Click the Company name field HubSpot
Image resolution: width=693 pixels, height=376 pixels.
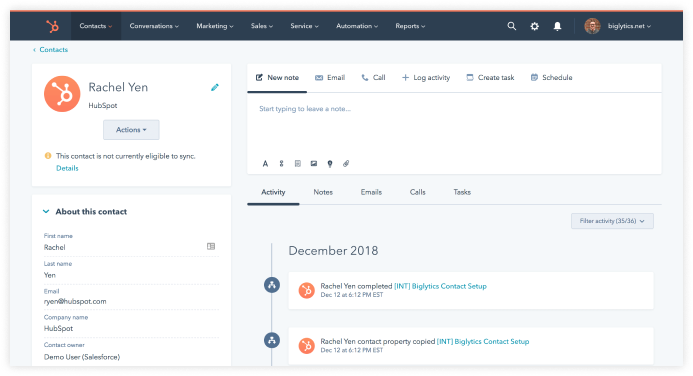pos(58,329)
